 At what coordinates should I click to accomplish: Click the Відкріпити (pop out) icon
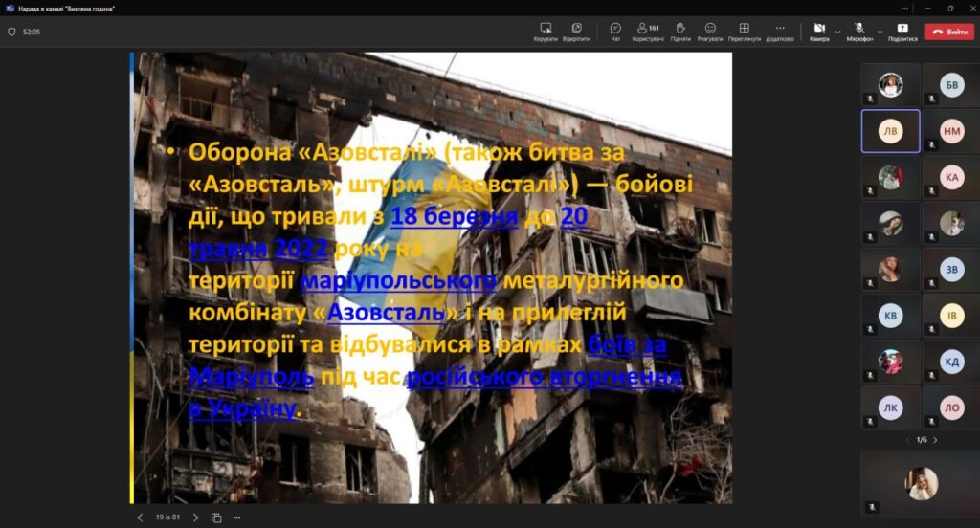576,32
